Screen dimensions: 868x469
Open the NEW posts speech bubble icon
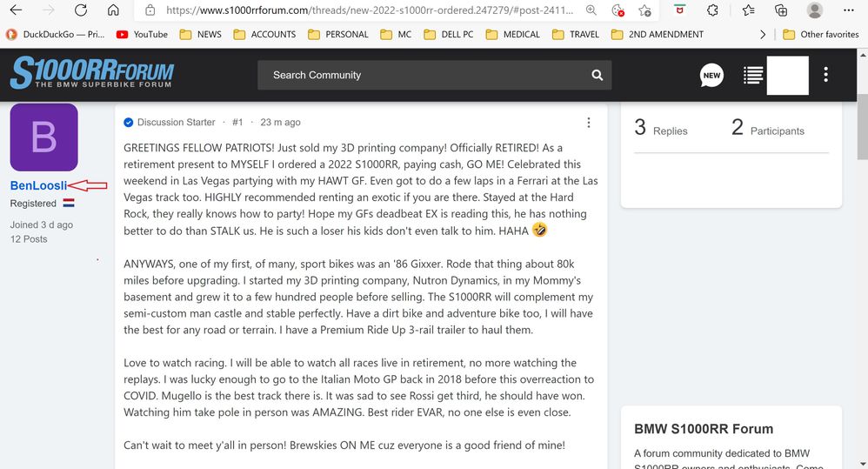[x=711, y=75]
